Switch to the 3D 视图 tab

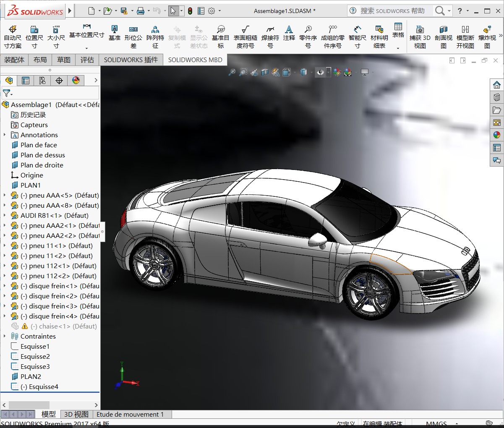point(76,414)
